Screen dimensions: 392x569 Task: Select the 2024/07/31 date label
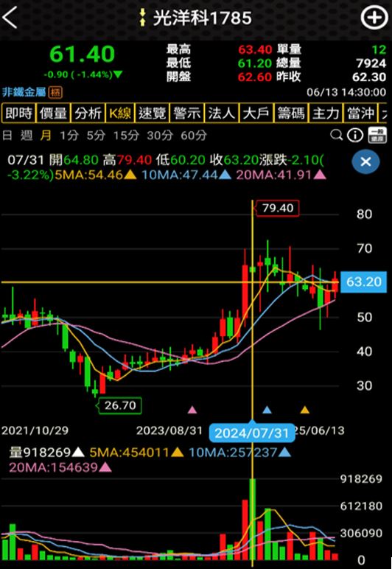pos(252,433)
